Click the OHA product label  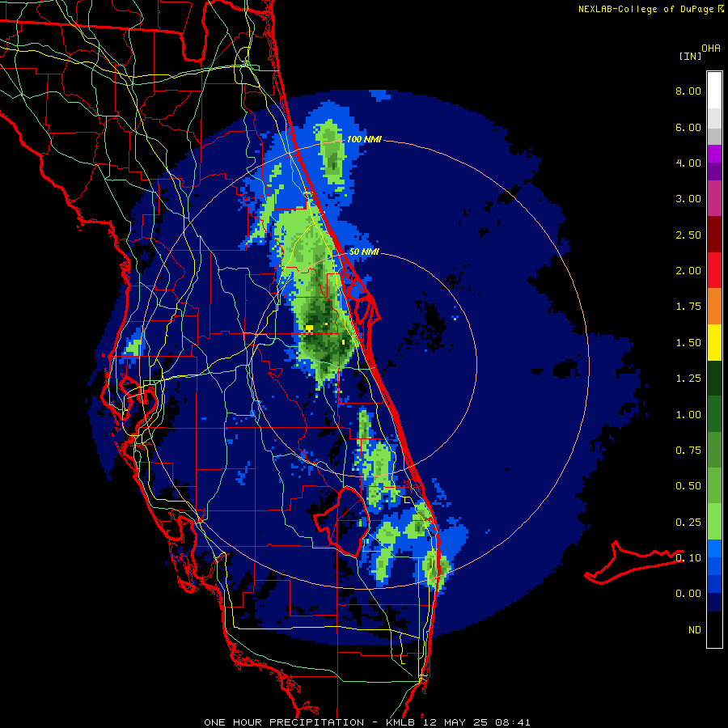click(711, 49)
